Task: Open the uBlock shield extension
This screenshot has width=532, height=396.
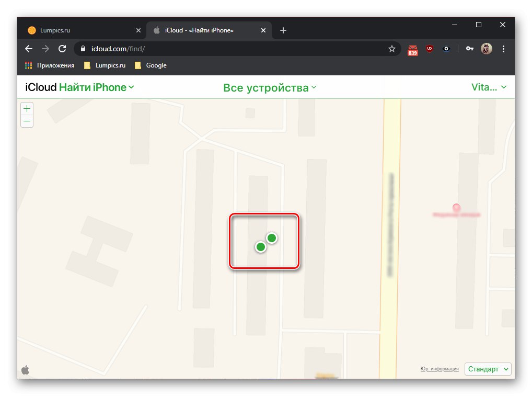Action: (430, 49)
